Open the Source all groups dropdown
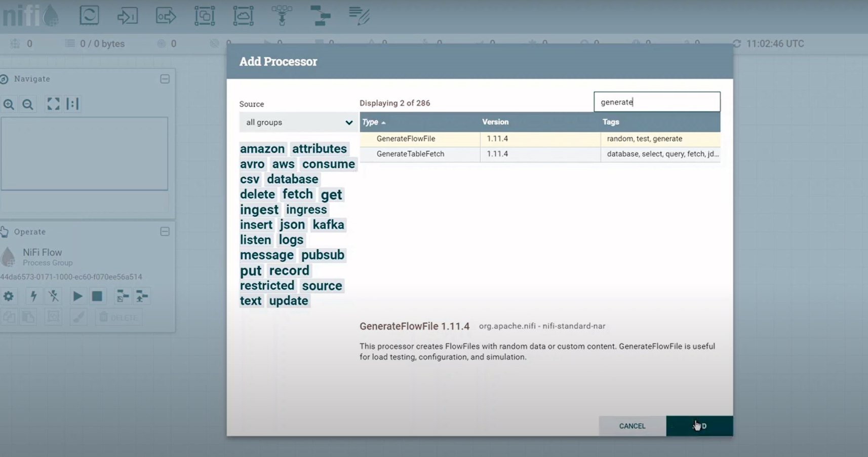This screenshot has width=868, height=457. coord(298,122)
